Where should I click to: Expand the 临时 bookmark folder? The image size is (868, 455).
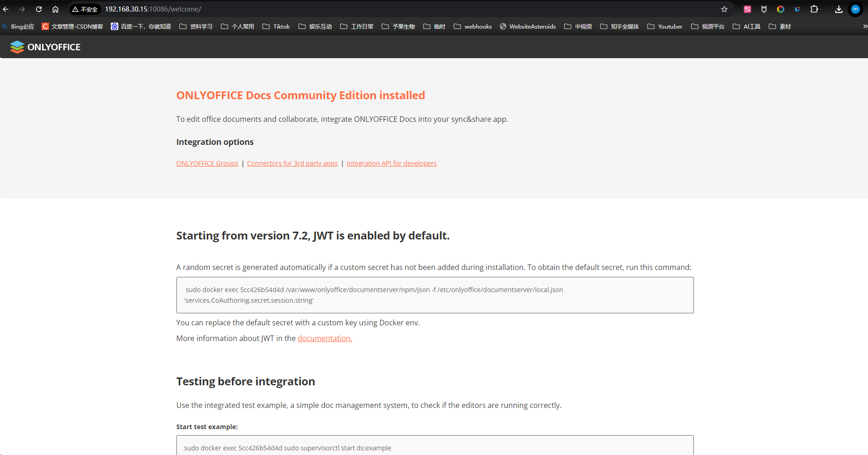coord(434,27)
